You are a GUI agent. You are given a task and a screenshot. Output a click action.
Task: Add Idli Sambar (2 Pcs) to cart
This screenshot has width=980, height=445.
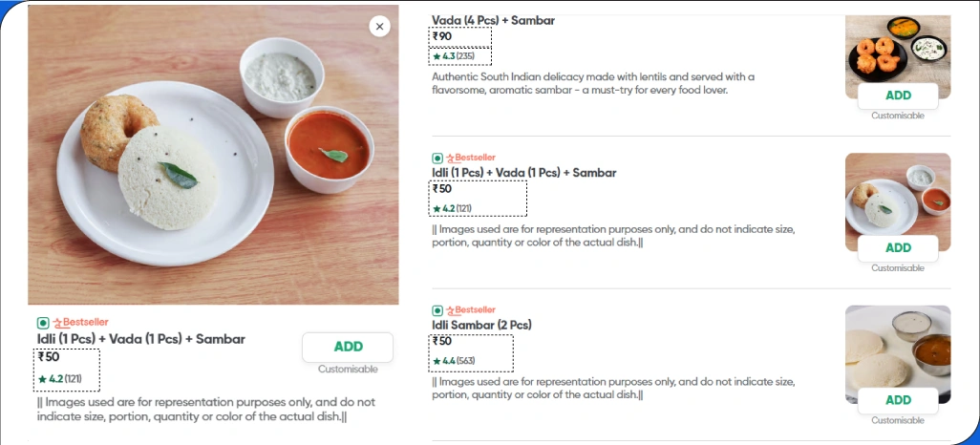pos(898,400)
